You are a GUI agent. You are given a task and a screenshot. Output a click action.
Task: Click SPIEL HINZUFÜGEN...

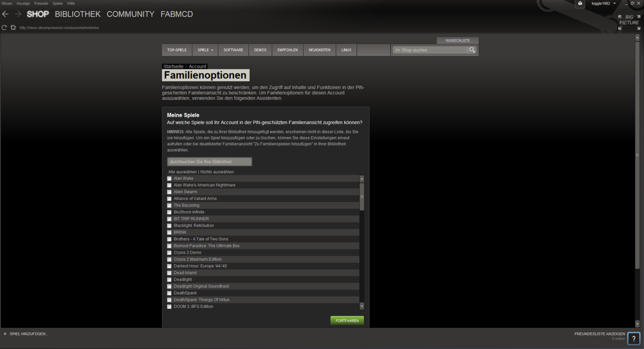click(29, 334)
